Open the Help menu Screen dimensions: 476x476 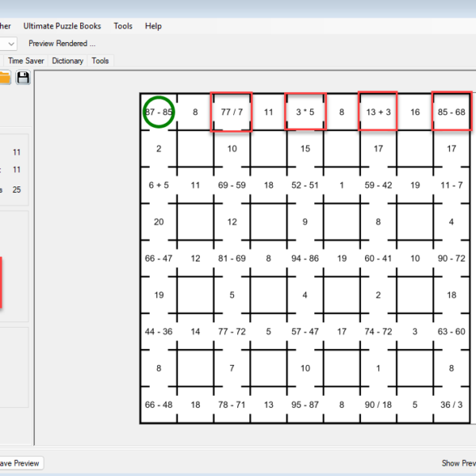point(153,26)
